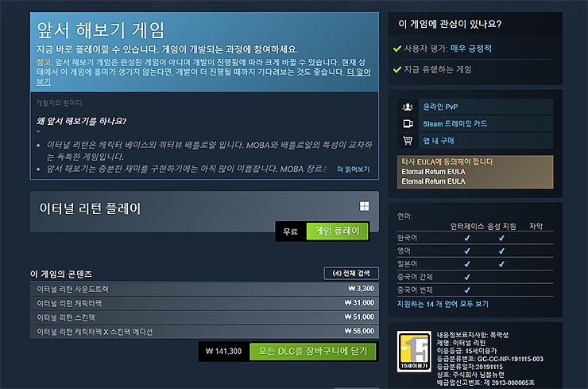The image size is (588, 389).
Task: Click the 자막 column header
Action: 536,226
